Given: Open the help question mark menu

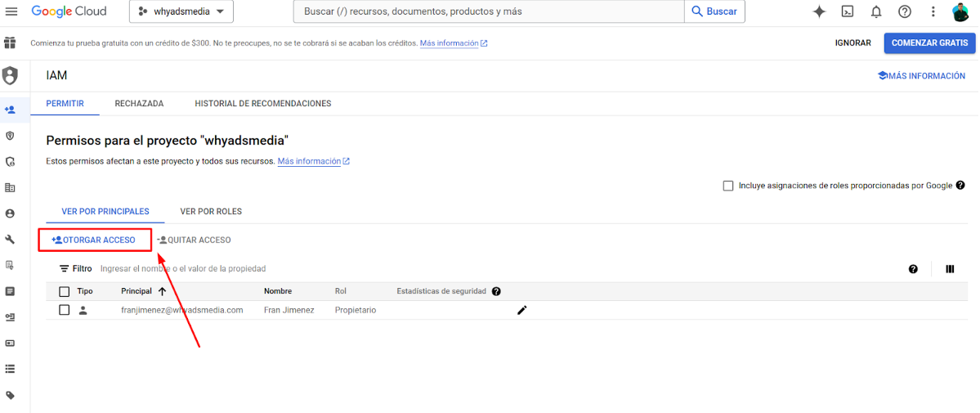Looking at the screenshot, I should [x=905, y=11].
